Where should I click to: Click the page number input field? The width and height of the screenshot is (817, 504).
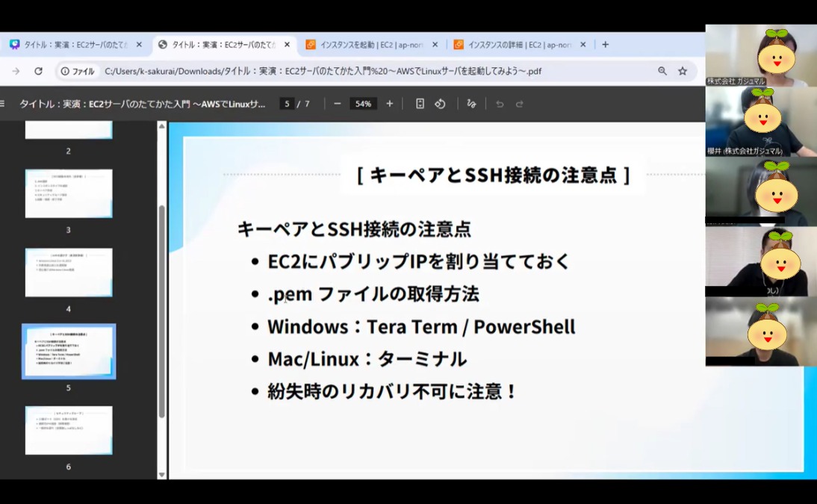pyautogui.click(x=287, y=104)
